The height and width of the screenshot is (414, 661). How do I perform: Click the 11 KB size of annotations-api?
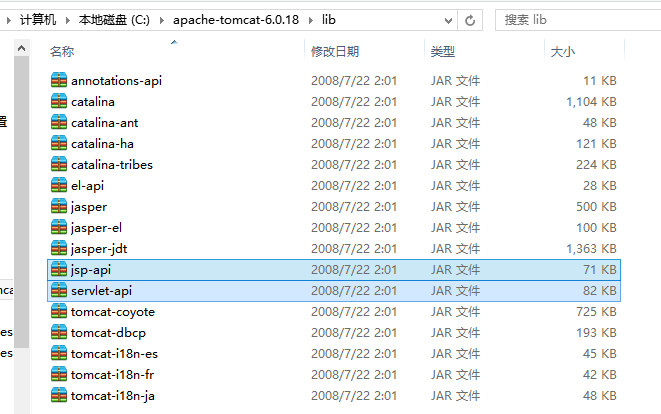tap(600, 81)
